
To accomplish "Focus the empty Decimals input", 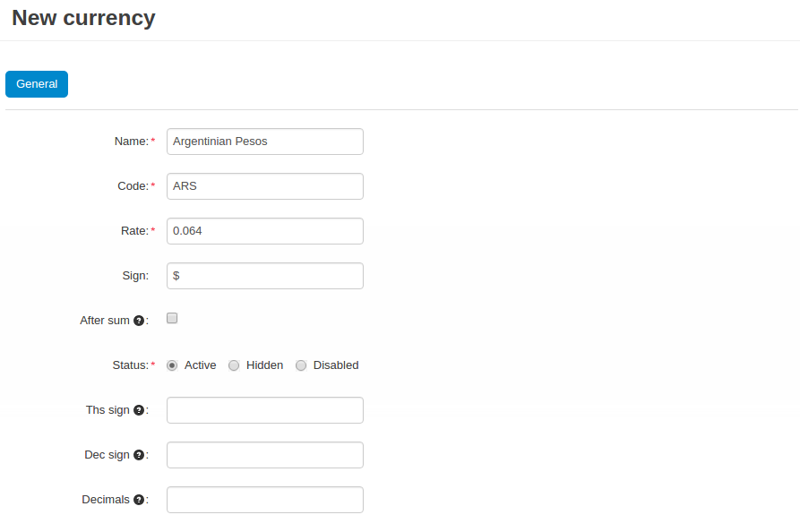I will coord(265,500).
